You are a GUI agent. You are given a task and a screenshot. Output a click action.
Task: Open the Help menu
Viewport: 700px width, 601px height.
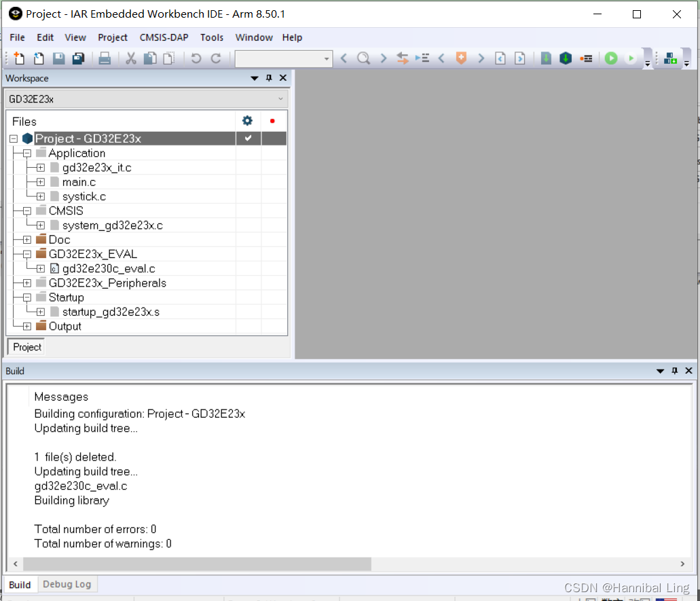[x=292, y=37]
